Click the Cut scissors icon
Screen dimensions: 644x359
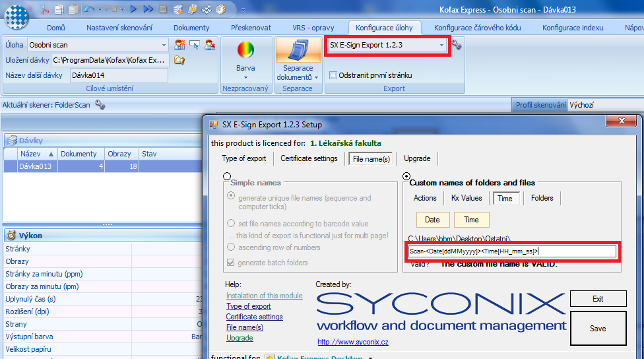click(x=44, y=9)
